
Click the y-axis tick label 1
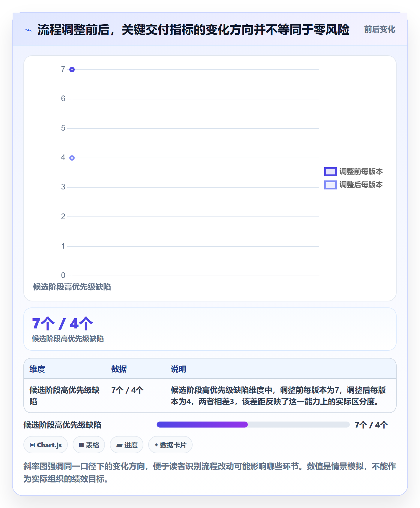pos(63,246)
